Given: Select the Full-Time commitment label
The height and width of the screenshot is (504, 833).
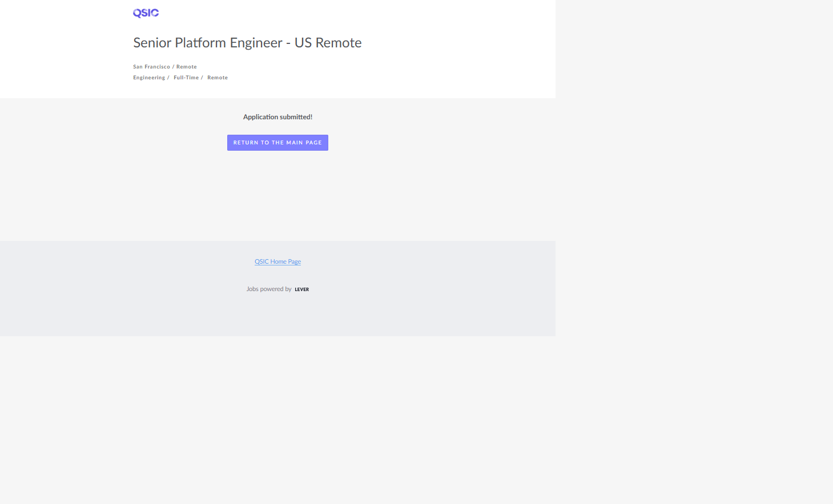Looking at the screenshot, I should pyautogui.click(x=186, y=78).
